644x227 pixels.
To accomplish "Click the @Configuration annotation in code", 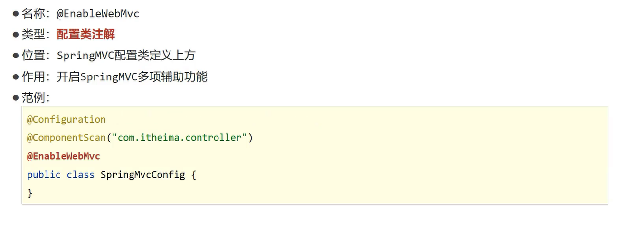I will point(66,119).
